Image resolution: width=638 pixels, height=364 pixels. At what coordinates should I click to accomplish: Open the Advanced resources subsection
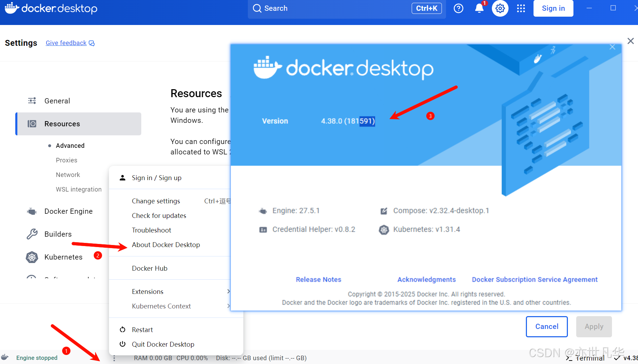point(70,146)
